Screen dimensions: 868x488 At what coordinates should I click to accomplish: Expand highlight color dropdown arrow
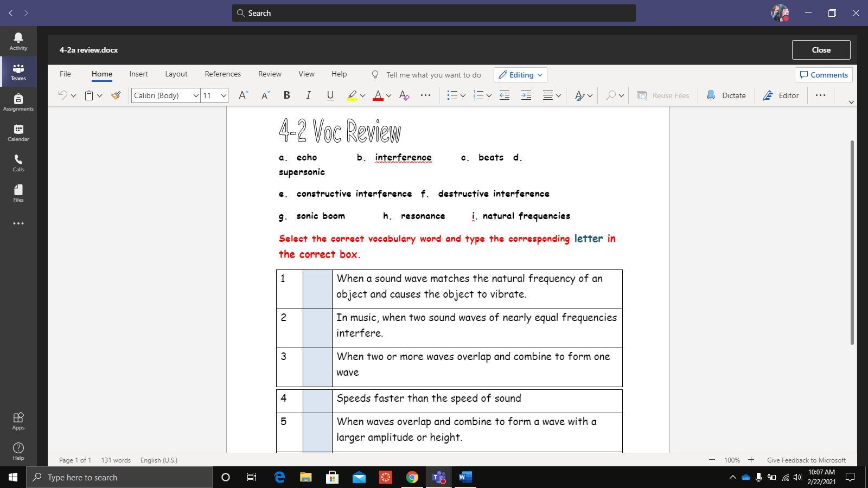(362, 96)
